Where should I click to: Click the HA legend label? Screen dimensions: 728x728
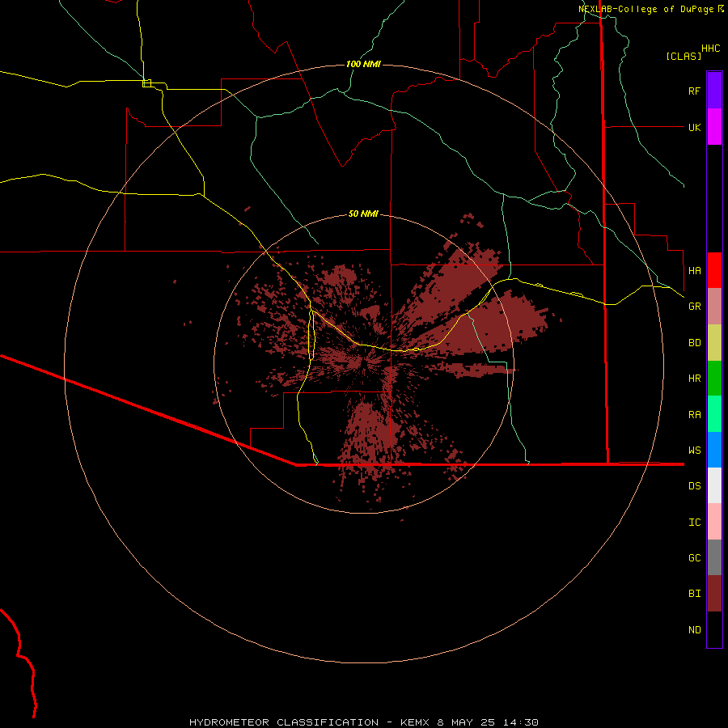(x=694, y=271)
